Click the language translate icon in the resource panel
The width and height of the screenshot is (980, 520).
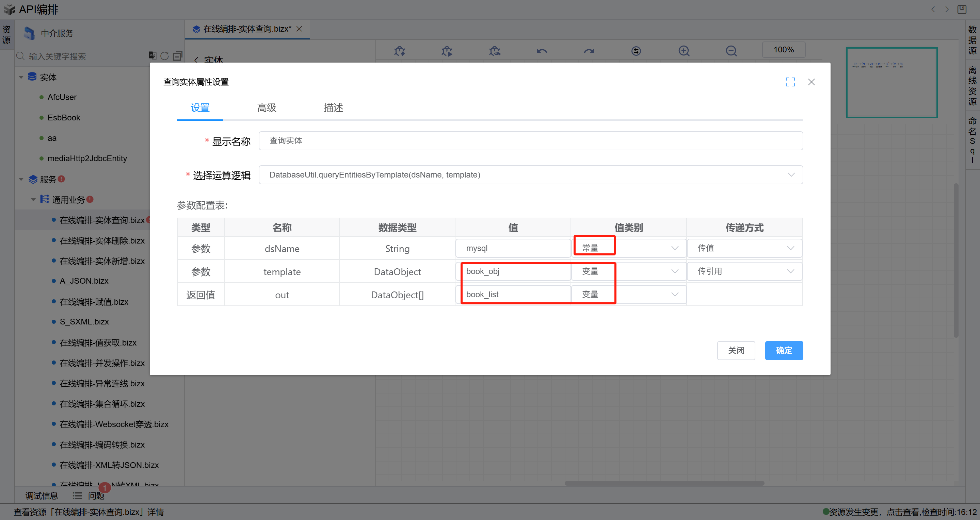click(x=152, y=55)
